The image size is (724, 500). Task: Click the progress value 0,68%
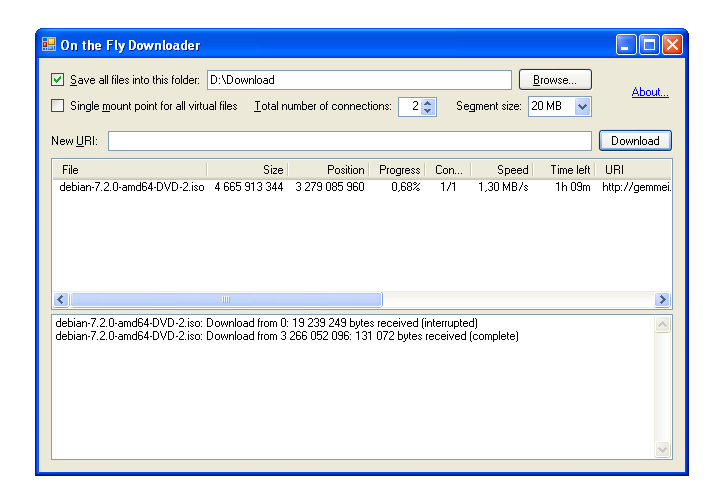tap(405, 187)
